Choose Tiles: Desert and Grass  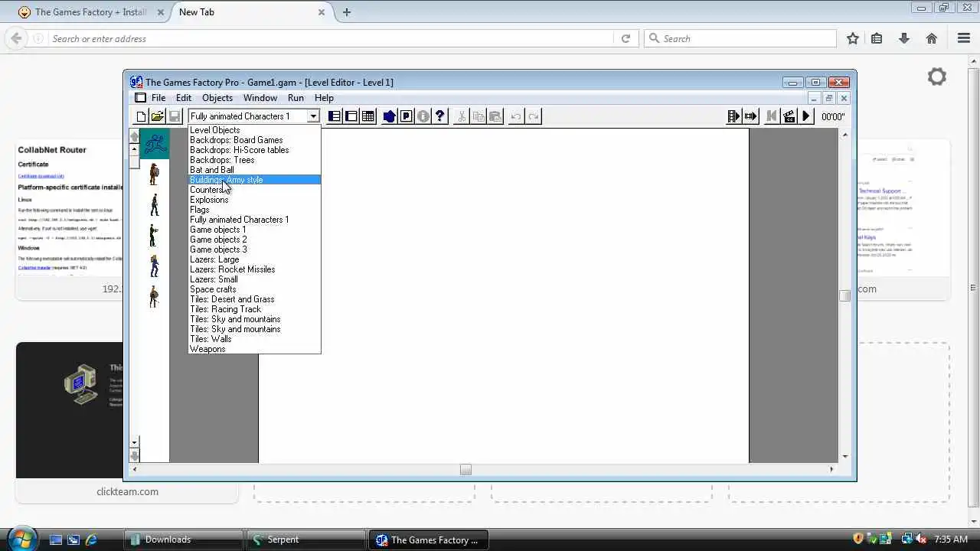(254, 299)
